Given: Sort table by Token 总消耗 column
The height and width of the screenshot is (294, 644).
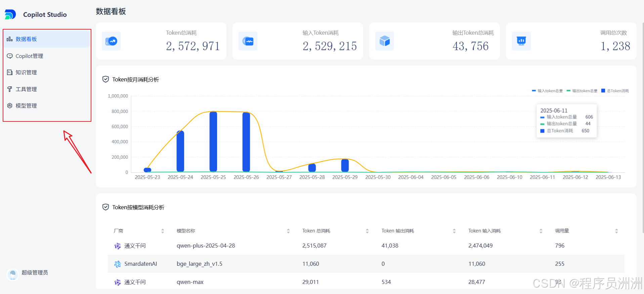Looking at the screenshot, I should tap(367, 231).
